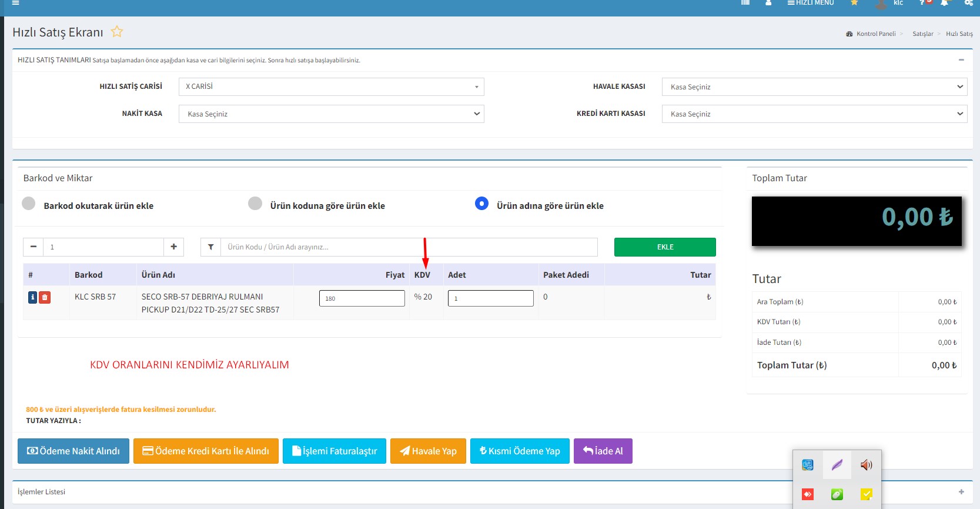Screen dimensions: 980x509
Task: Click Ödeme Nakit Alındı button
Action: (x=73, y=451)
